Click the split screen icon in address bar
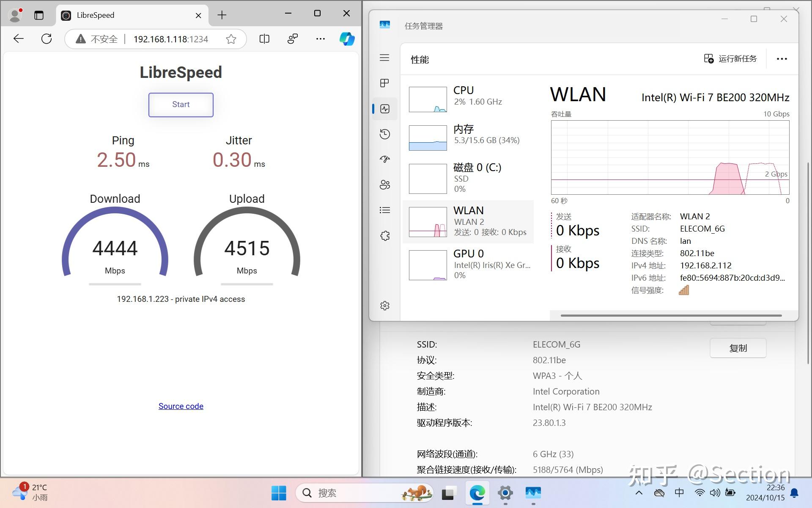This screenshot has height=508, width=812. click(264, 39)
